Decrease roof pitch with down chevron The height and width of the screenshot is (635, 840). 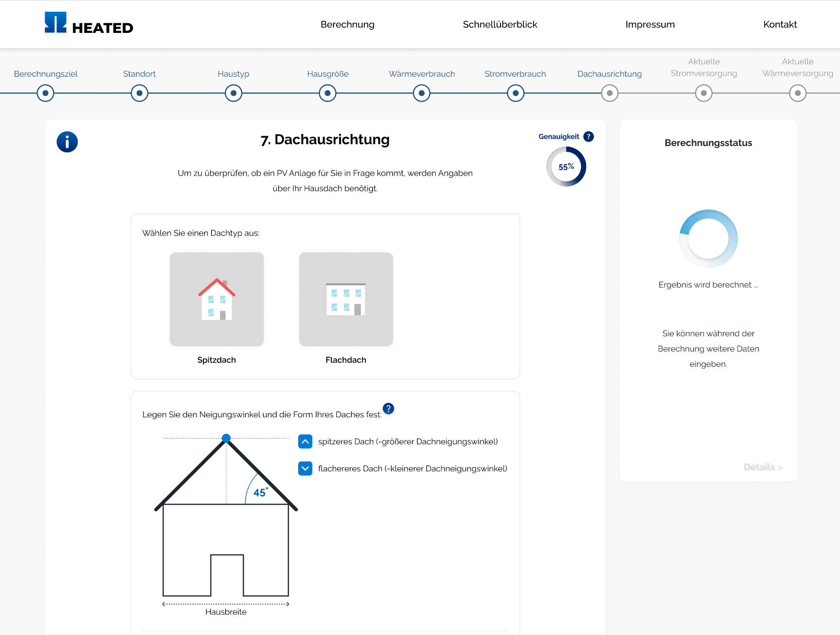305,468
